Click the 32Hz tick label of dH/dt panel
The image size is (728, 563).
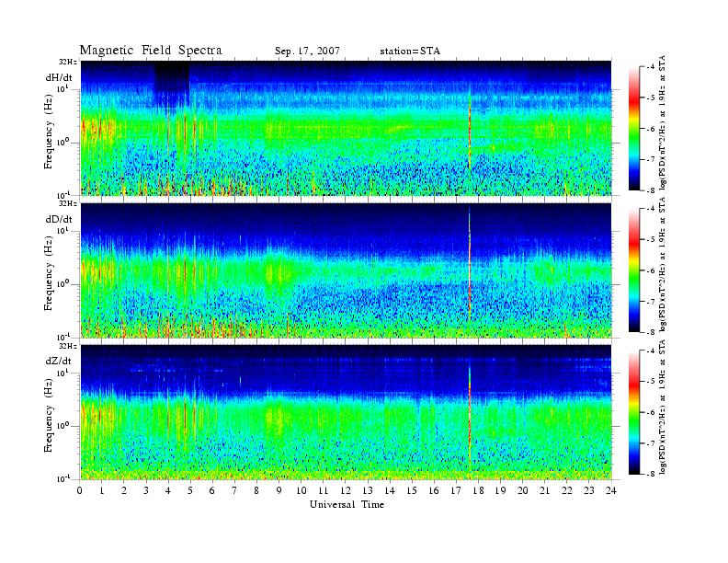(x=67, y=62)
